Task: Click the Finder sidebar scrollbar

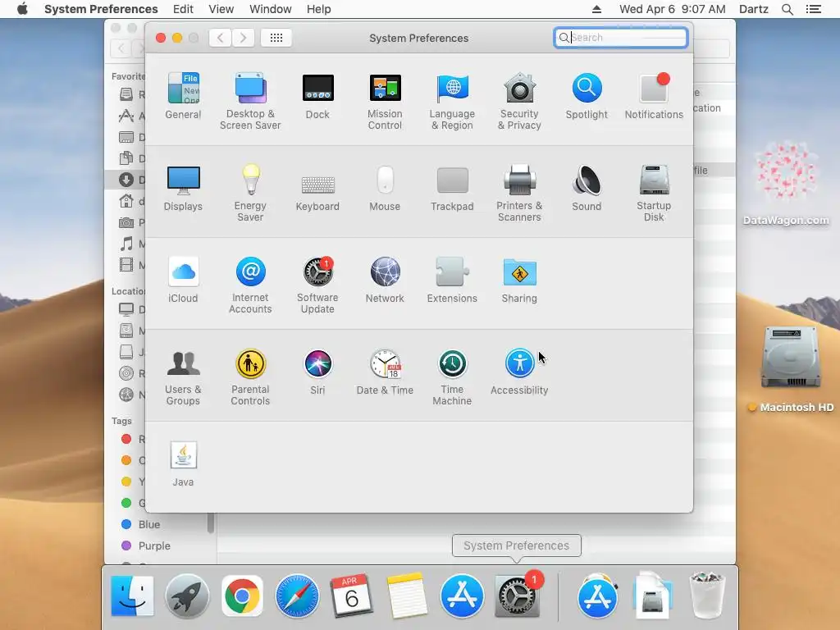Action: [x=211, y=523]
